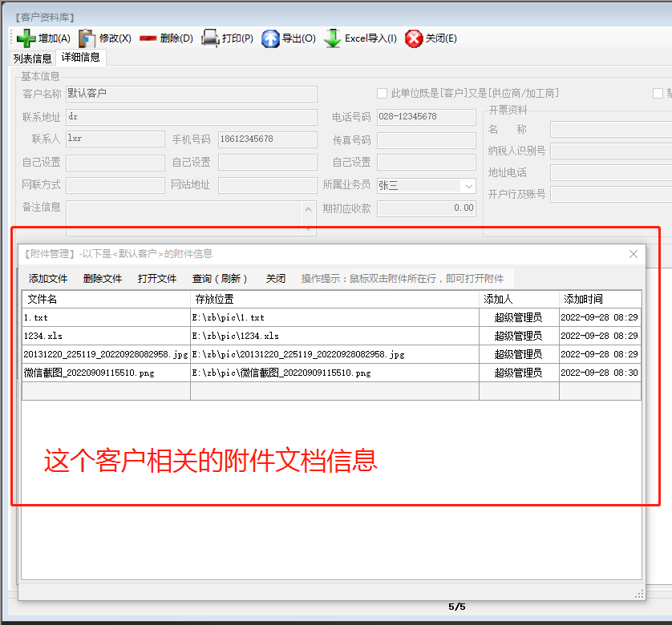Click the 删除(D) delete icon
This screenshot has width=672, height=625.
click(148, 38)
